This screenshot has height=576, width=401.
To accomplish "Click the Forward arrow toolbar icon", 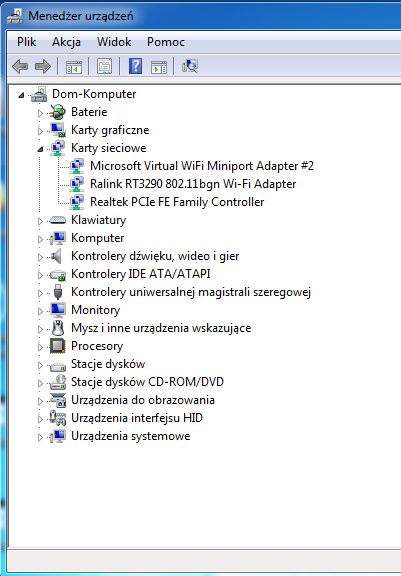I will pyautogui.click(x=43, y=66).
